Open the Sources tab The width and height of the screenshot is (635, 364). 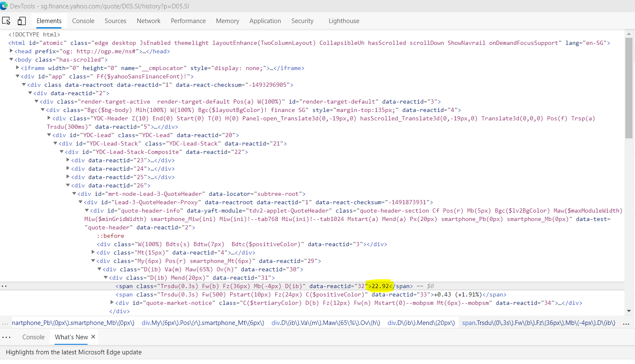coord(115,21)
